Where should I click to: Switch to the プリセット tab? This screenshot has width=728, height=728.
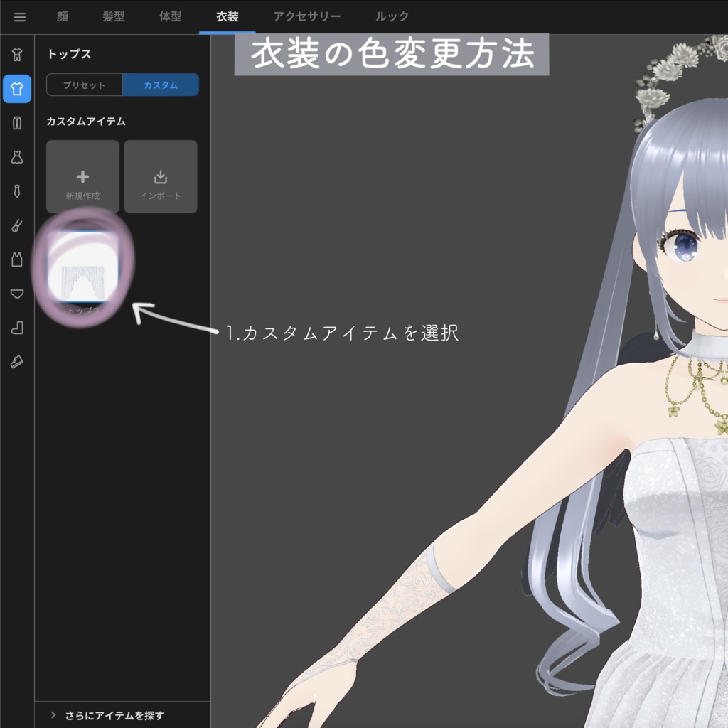82,85
